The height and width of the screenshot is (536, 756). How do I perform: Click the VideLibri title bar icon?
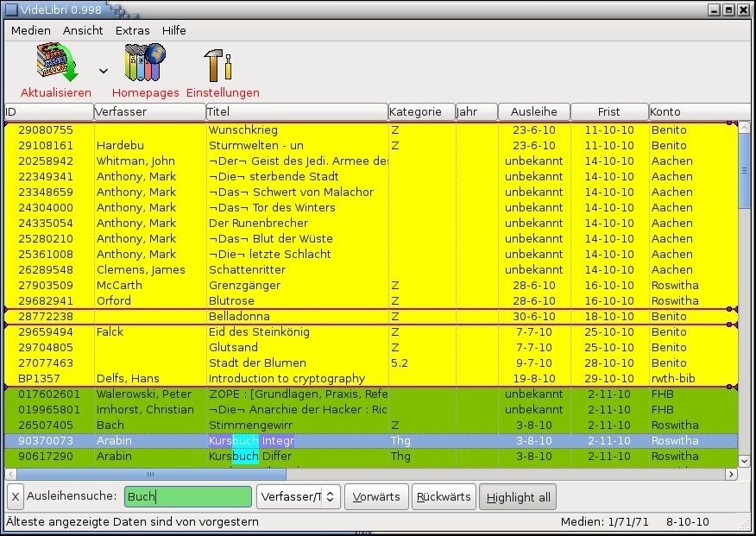(x=11, y=9)
